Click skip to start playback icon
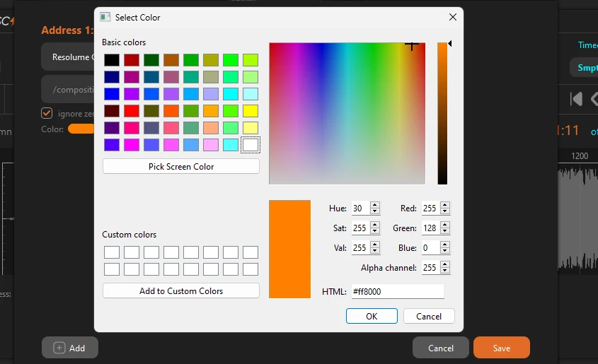 [576, 99]
